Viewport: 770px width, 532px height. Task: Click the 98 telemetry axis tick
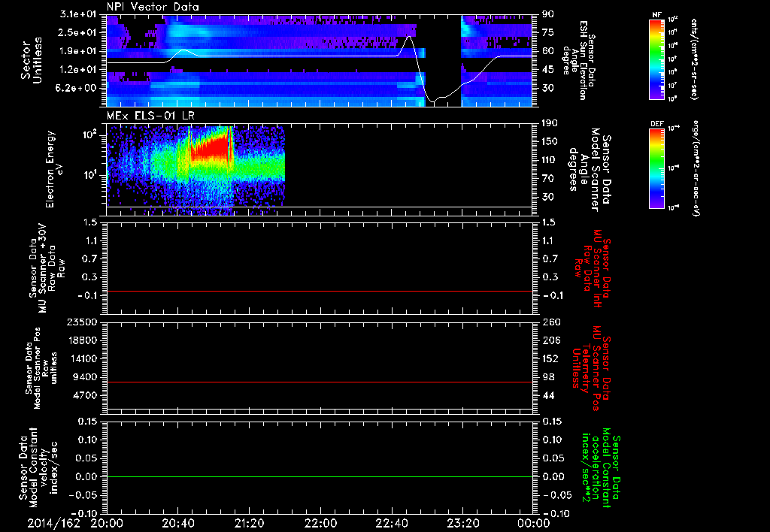[x=548, y=377]
